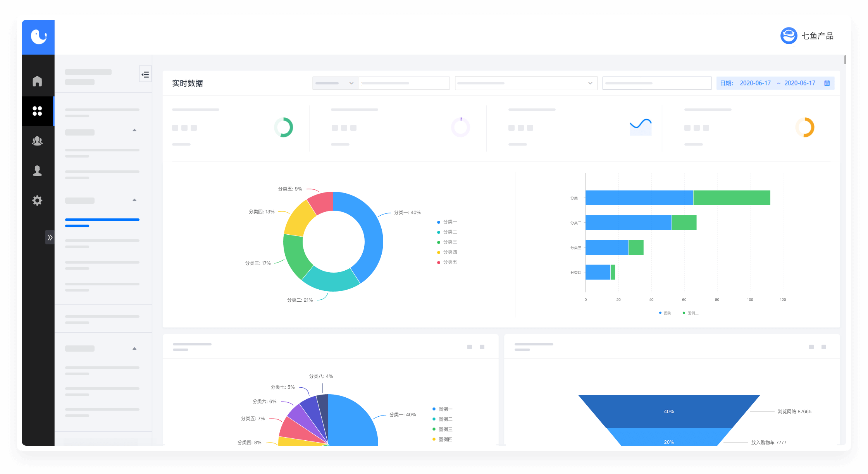This screenshot has height=474, width=868.
Task: Click the empty search input beside date
Action: click(656, 83)
